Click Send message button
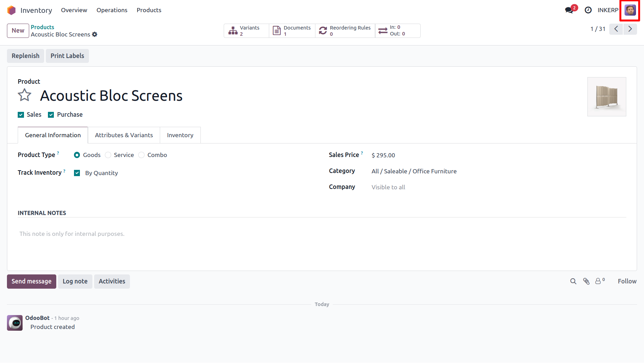644x363 pixels. [x=32, y=281]
